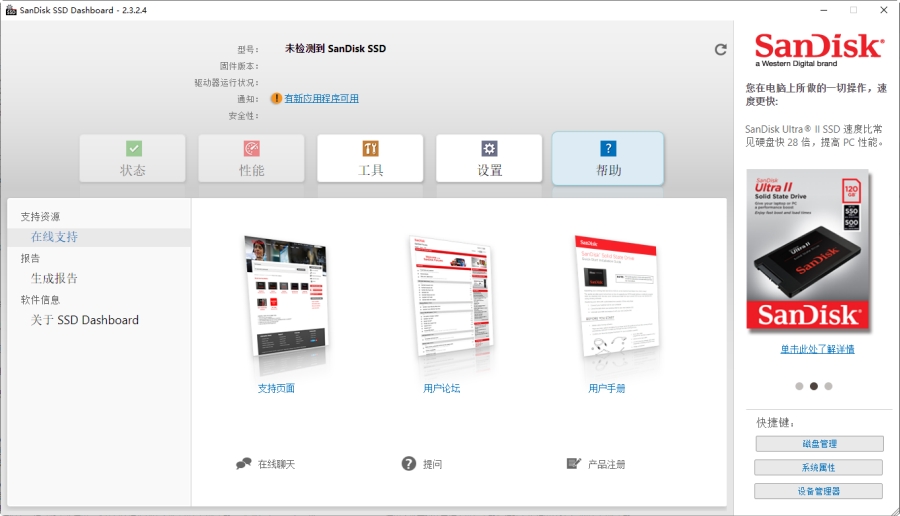Click the user manual thumbnail image
The width and height of the screenshot is (900, 516).
pyautogui.click(x=617, y=297)
